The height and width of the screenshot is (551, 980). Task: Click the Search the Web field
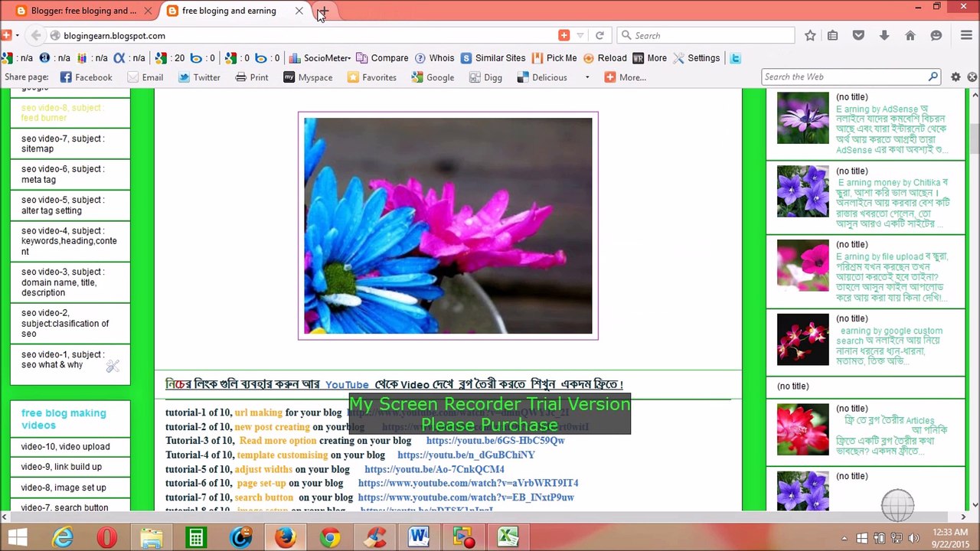[845, 77]
